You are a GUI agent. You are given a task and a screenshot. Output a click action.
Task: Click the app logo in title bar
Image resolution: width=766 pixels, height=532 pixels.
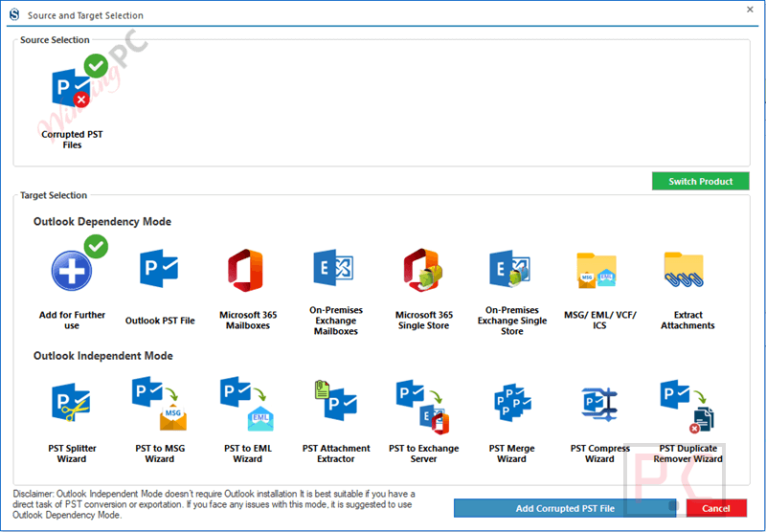[x=14, y=14]
